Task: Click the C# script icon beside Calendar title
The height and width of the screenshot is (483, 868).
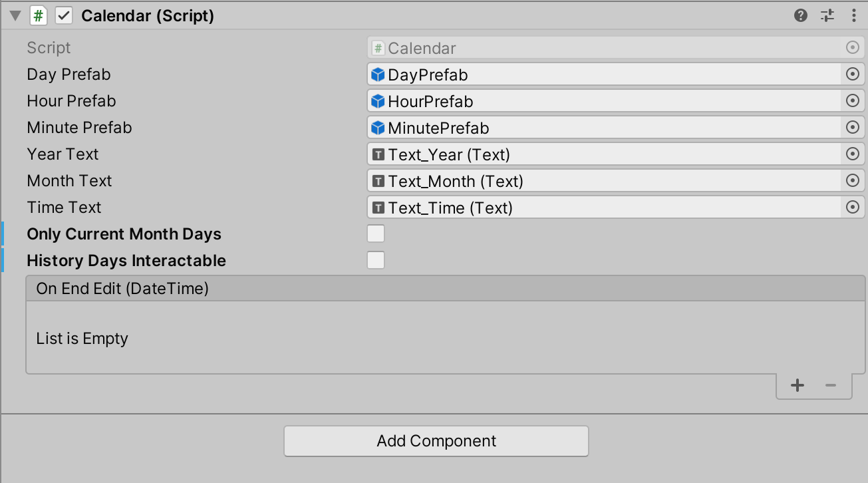Action: coord(38,15)
